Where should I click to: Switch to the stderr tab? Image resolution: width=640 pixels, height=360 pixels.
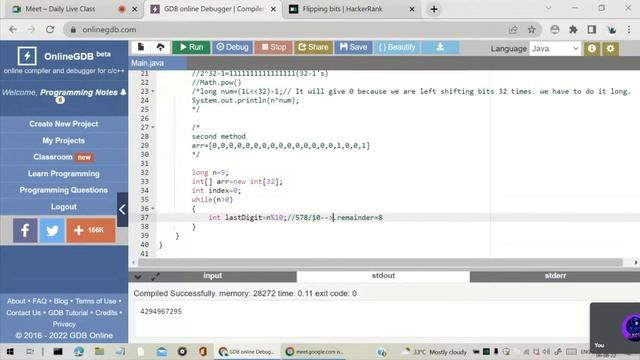(x=555, y=276)
